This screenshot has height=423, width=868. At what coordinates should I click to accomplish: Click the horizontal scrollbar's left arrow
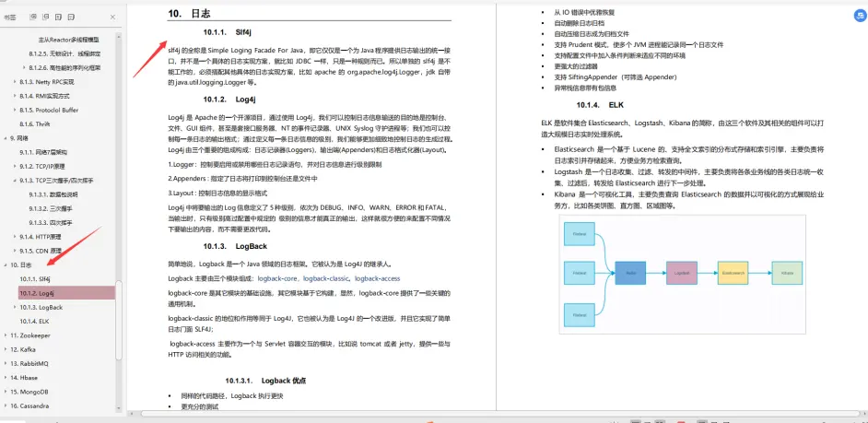[x=132, y=414]
